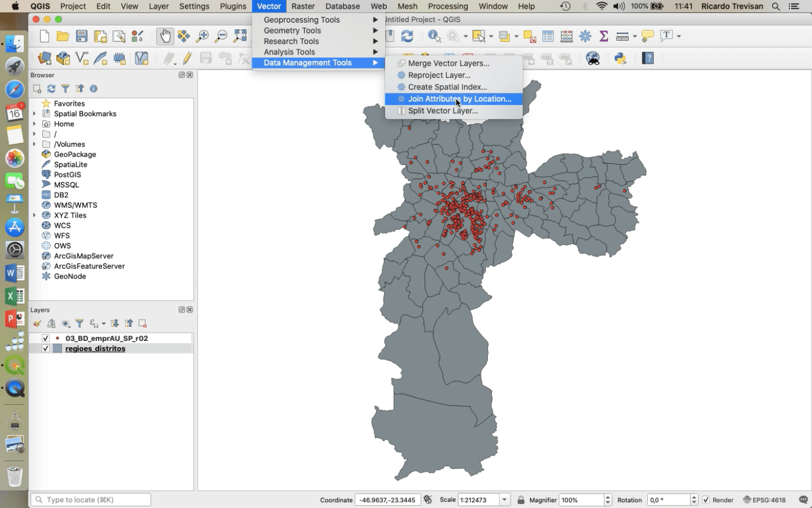Choose Join Attributes by Location menu entry
This screenshot has height=508, width=812.
tap(459, 99)
